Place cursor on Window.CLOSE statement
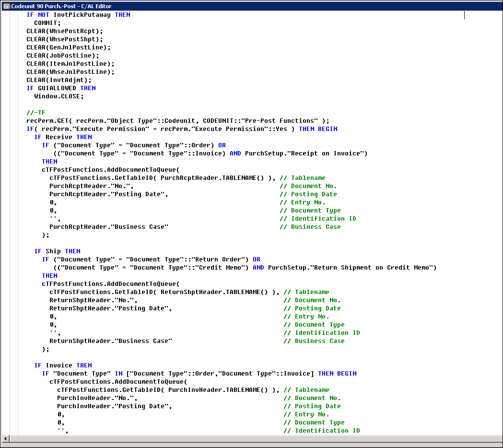Image resolution: width=503 pixels, height=448 pixels. (x=58, y=96)
